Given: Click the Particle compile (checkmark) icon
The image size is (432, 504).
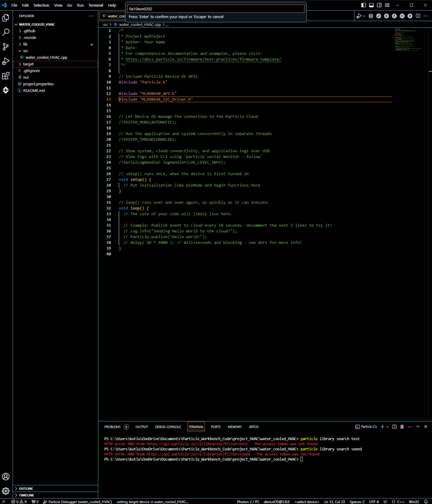Looking at the screenshot, I should (x=379, y=16).
